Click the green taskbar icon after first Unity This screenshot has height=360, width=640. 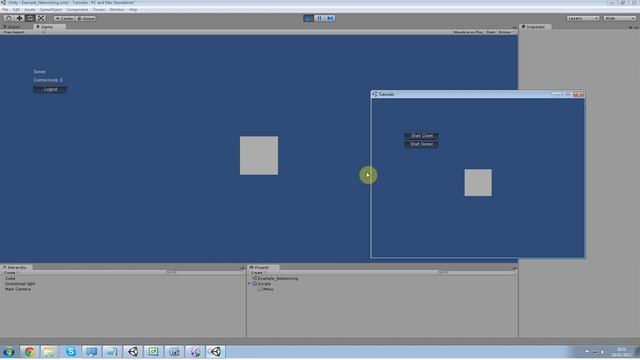[153, 352]
